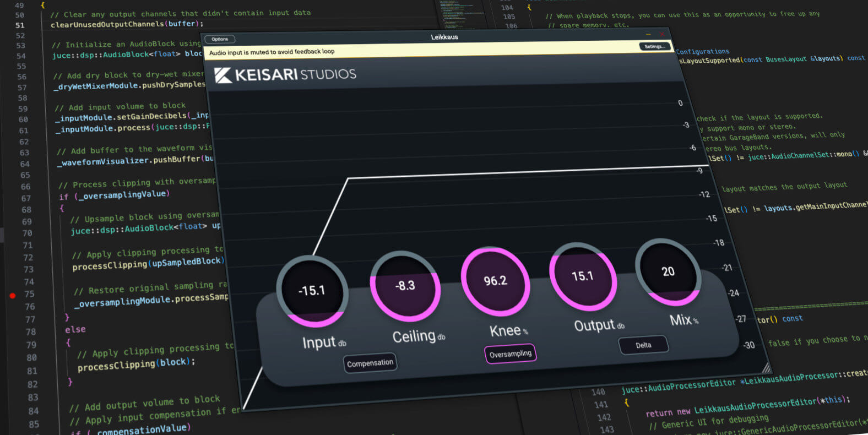Click the '// Add input volume to block' comment
This screenshot has width=868, height=435.
pyautogui.click(x=120, y=106)
